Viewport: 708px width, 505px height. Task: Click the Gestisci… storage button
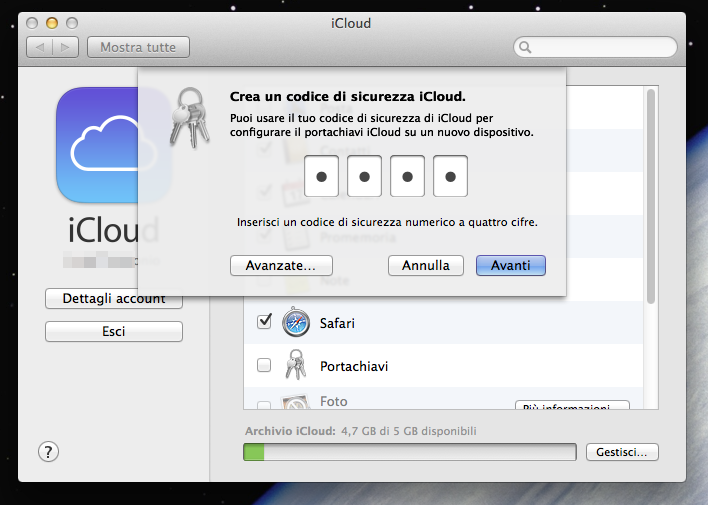tap(622, 452)
